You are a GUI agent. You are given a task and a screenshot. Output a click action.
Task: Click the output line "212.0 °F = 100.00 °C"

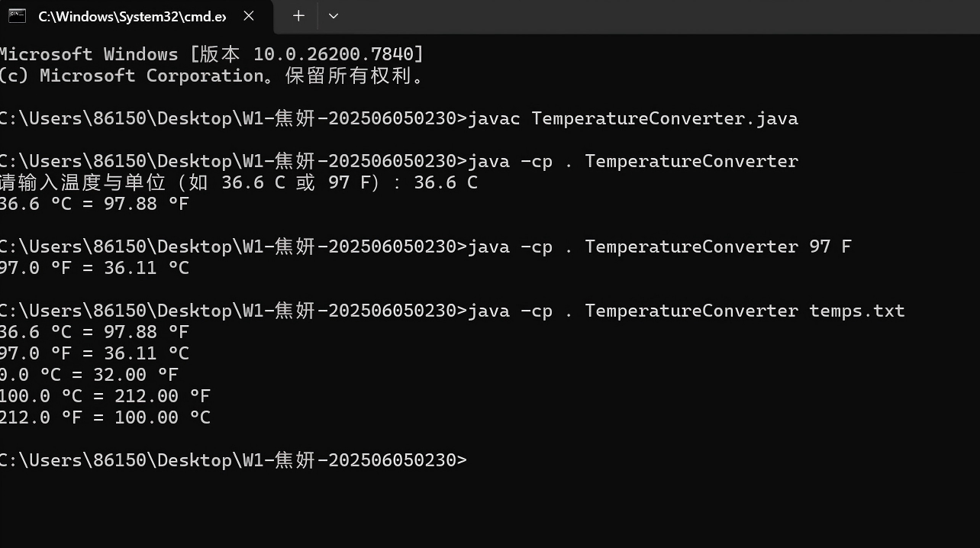pos(105,417)
